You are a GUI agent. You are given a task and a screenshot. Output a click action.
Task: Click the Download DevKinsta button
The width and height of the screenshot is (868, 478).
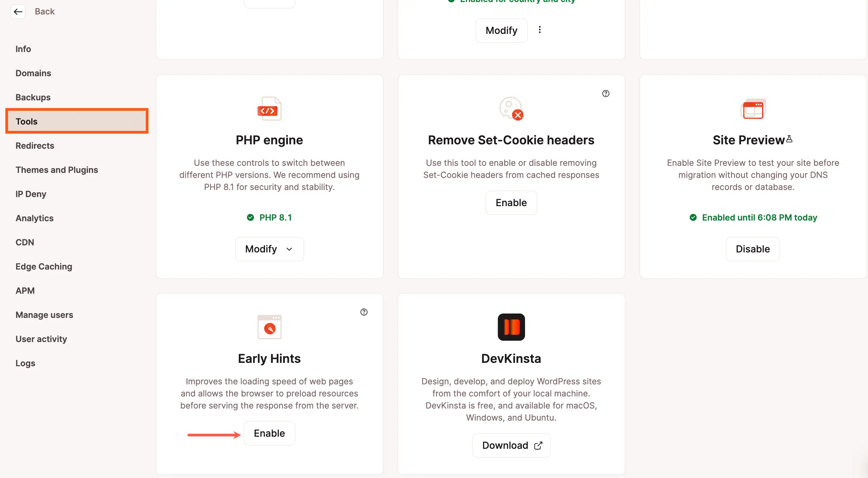[x=511, y=445]
